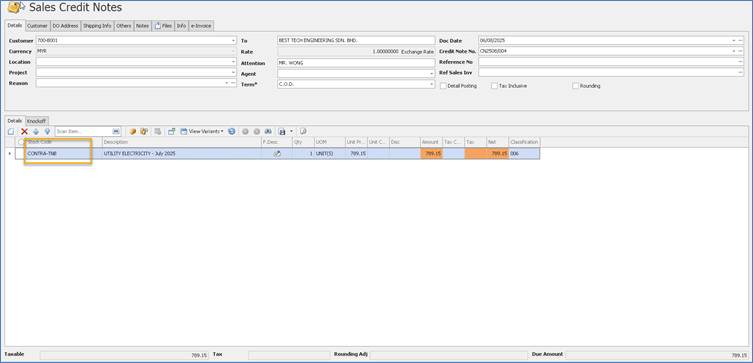Click the Scan Item input box
The image size is (753, 363).
pyautogui.click(x=84, y=131)
